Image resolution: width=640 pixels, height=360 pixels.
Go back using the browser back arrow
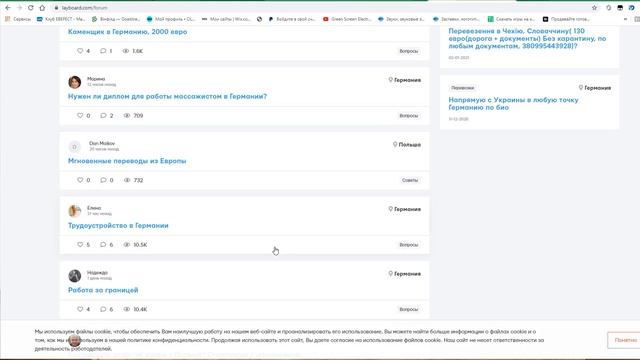pyautogui.click(x=8, y=8)
